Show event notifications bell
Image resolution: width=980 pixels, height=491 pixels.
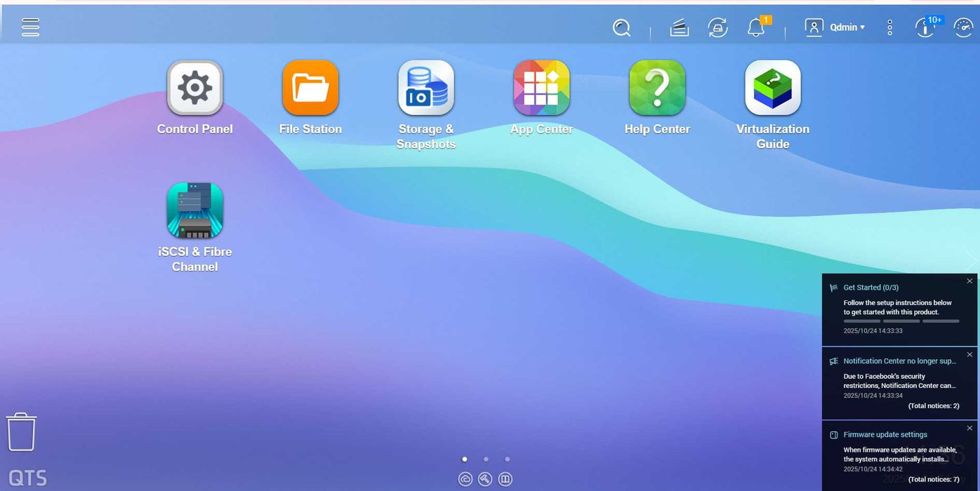(x=755, y=28)
